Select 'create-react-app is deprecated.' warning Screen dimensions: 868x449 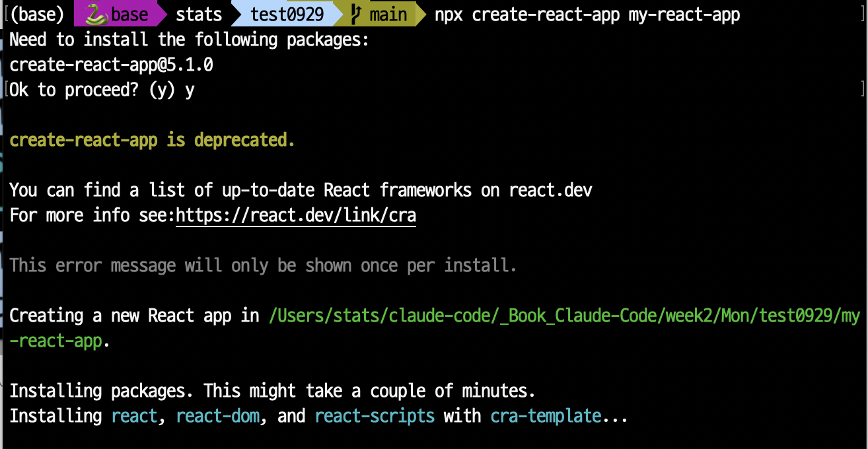152,140
